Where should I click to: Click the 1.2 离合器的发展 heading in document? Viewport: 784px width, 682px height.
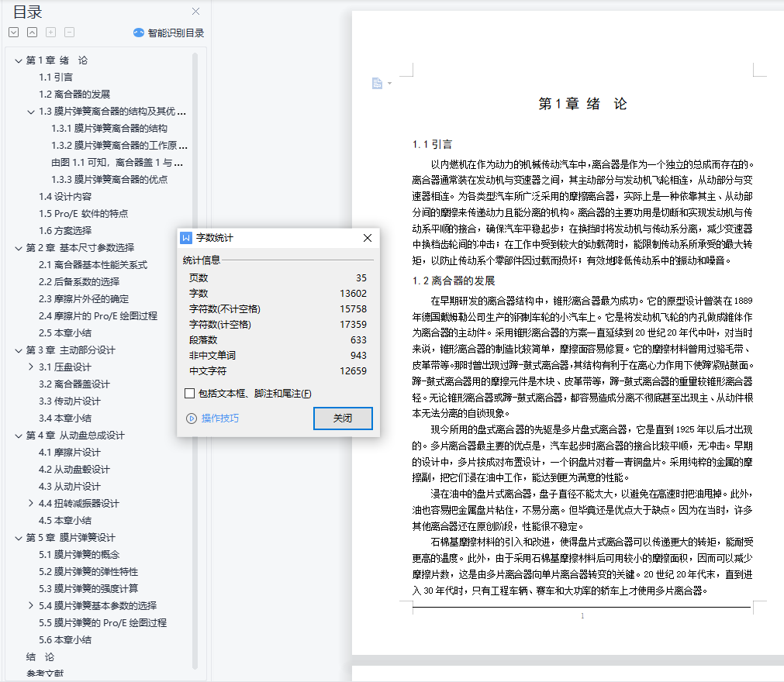click(x=454, y=281)
